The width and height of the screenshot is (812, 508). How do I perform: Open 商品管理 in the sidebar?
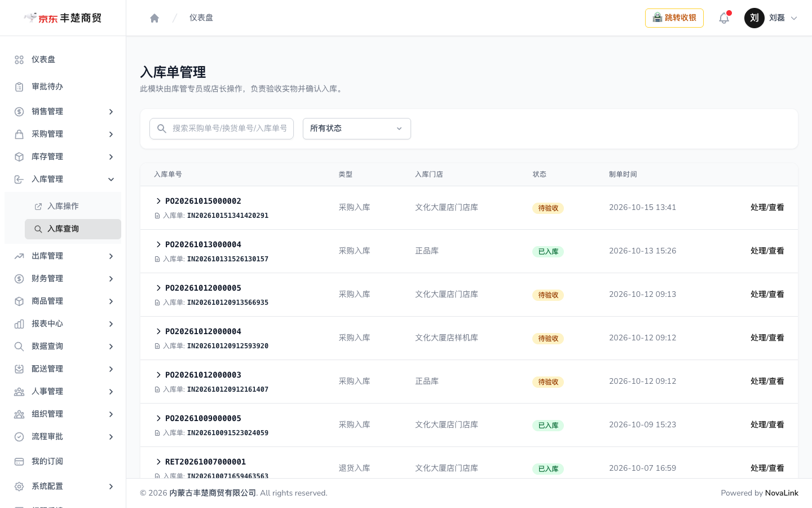coord(63,301)
